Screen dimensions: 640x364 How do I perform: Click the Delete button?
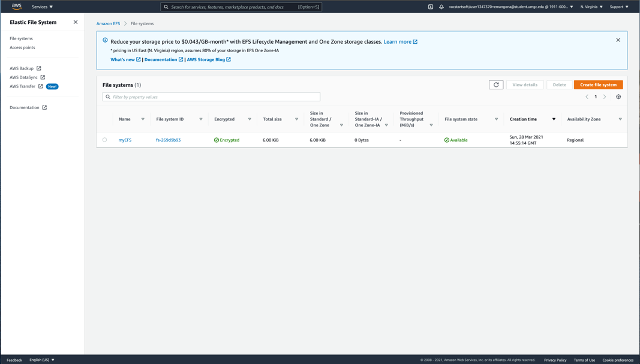click(x=559, y=85)
